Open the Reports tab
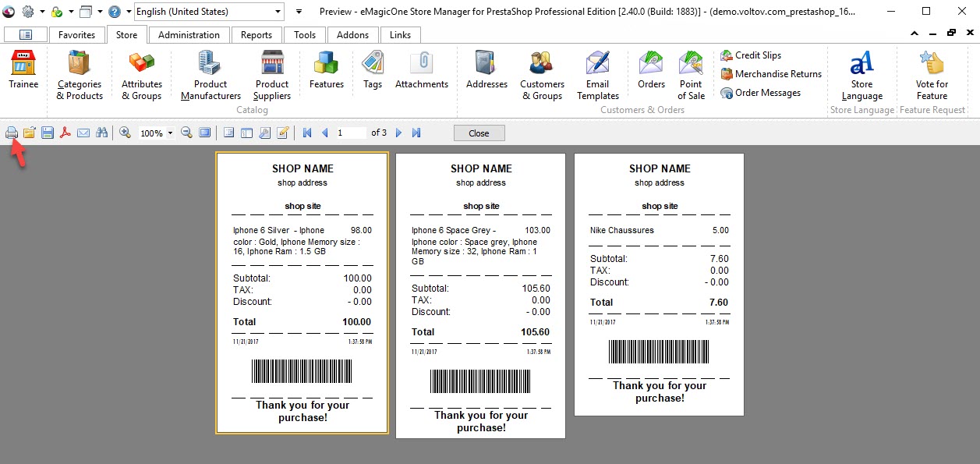This screenshot has width=980, height=464. pyautogui.click(x=256, y=34)
